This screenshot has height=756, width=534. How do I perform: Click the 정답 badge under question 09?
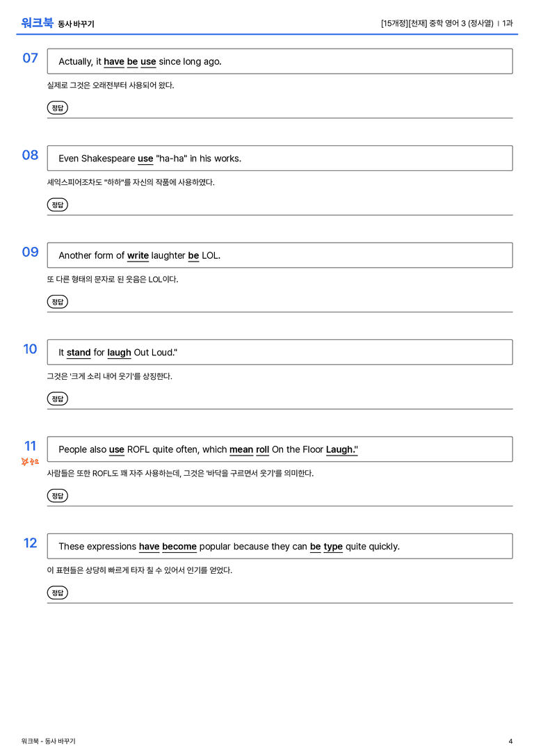57,301
